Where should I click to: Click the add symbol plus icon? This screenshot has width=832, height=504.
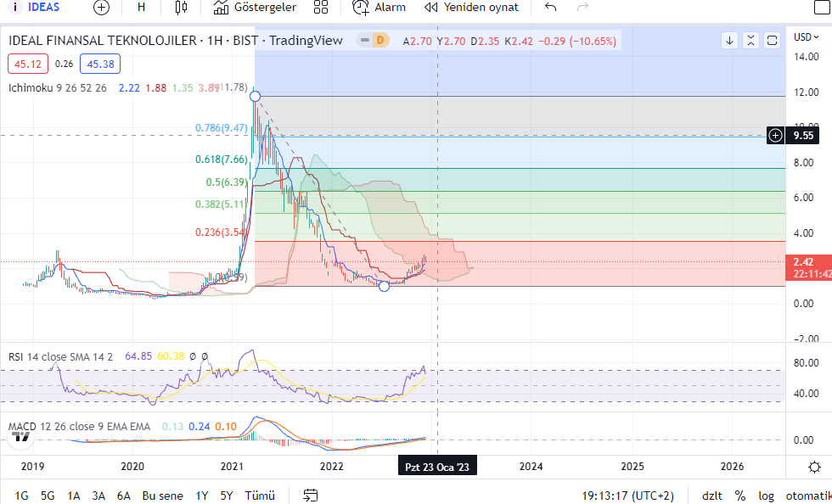(x=101, y=8)
